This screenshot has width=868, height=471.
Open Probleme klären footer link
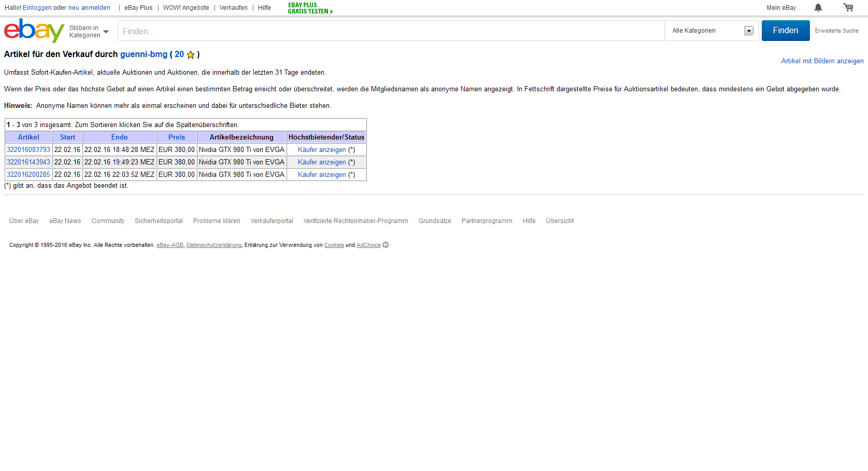pyautogui.click(x=217, y=221)
